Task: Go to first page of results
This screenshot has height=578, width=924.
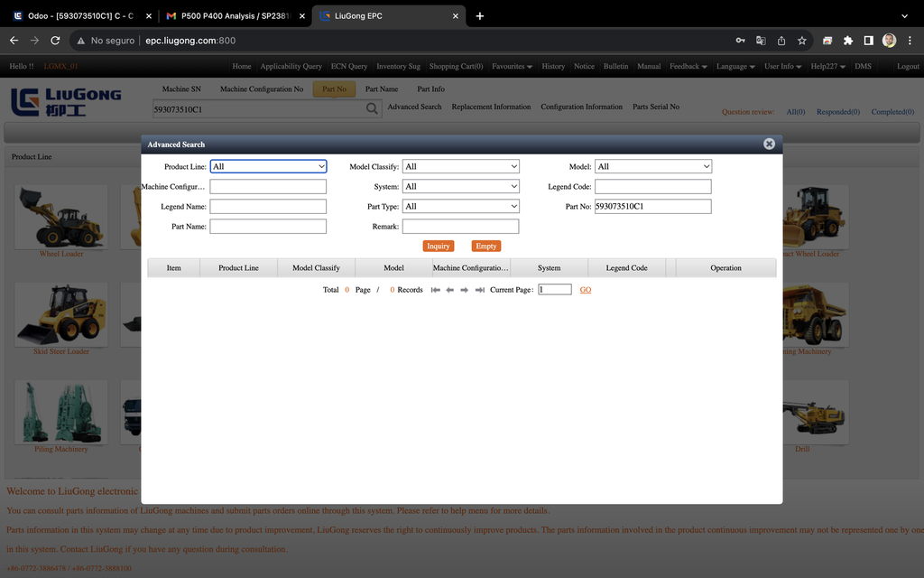Action: pyautogui.click(x=435, y=290)
